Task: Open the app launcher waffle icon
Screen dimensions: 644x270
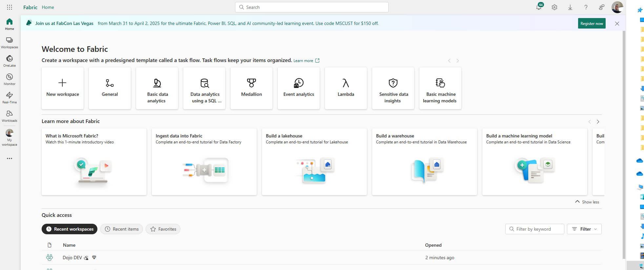Action: 10,7
